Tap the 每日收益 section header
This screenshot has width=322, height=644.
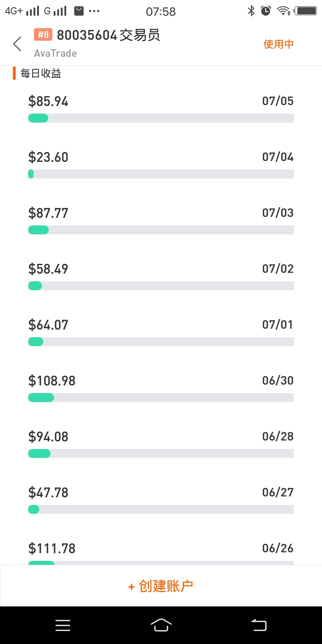click(x=41, y=74)
